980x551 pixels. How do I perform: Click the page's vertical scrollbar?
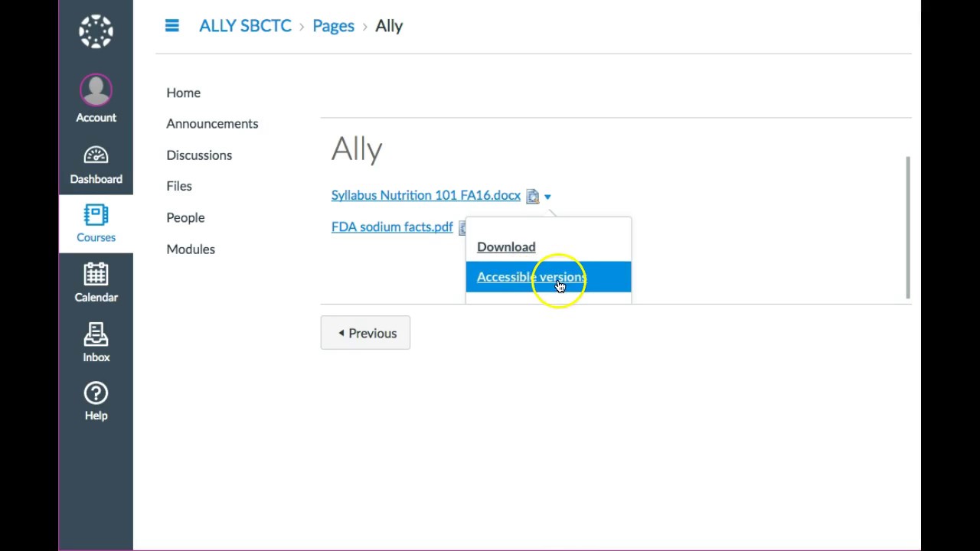908,227
